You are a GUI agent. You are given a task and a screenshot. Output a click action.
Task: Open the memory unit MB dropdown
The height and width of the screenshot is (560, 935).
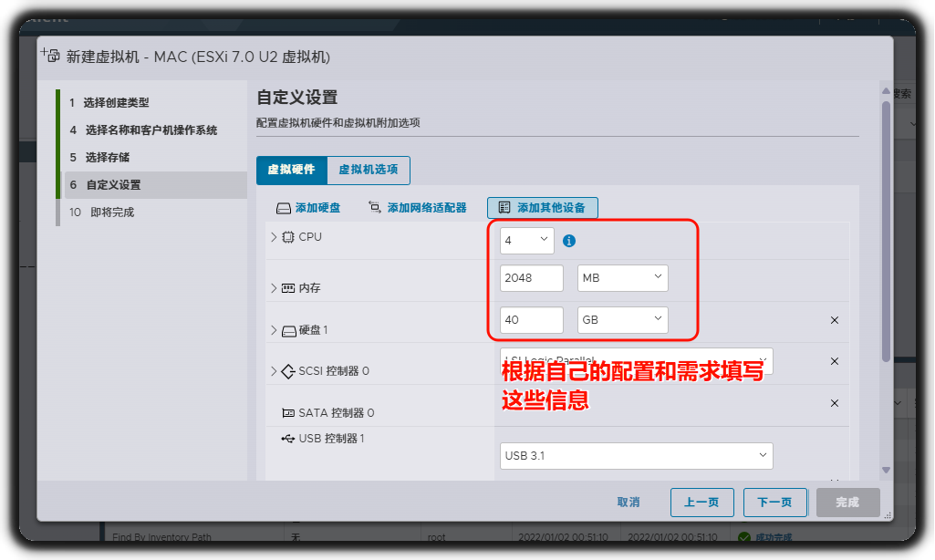pyautogui.click(x=622, y=278)
